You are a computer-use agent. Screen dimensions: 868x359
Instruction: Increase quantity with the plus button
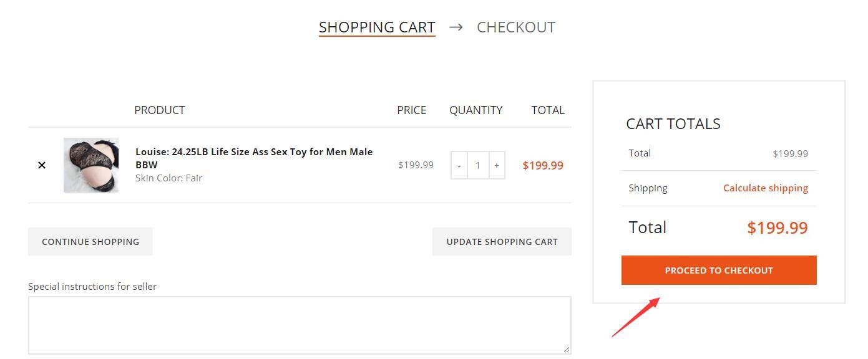point(497,165)
